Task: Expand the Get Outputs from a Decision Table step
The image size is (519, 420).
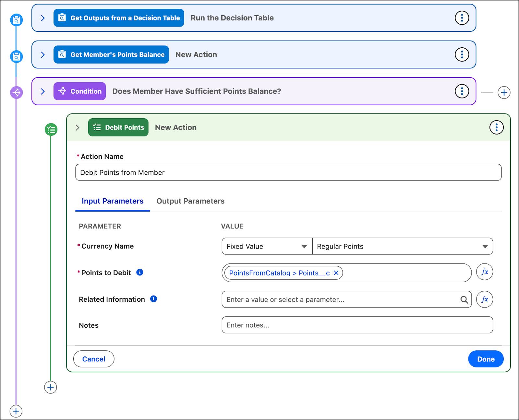Action: coord(43,18)
